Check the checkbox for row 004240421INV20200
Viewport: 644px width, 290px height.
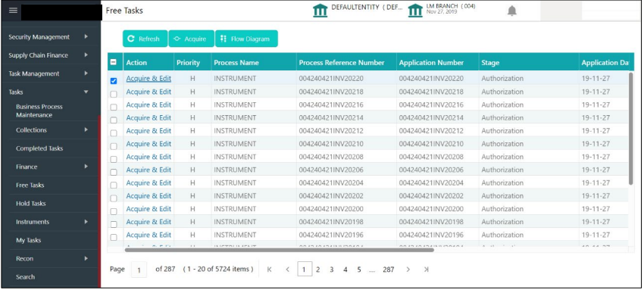114,211
